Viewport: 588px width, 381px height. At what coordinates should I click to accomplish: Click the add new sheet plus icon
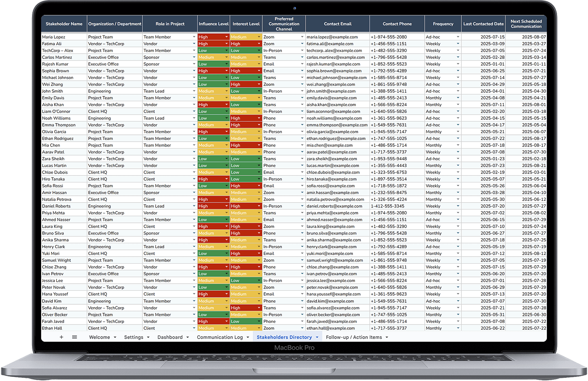61,337
